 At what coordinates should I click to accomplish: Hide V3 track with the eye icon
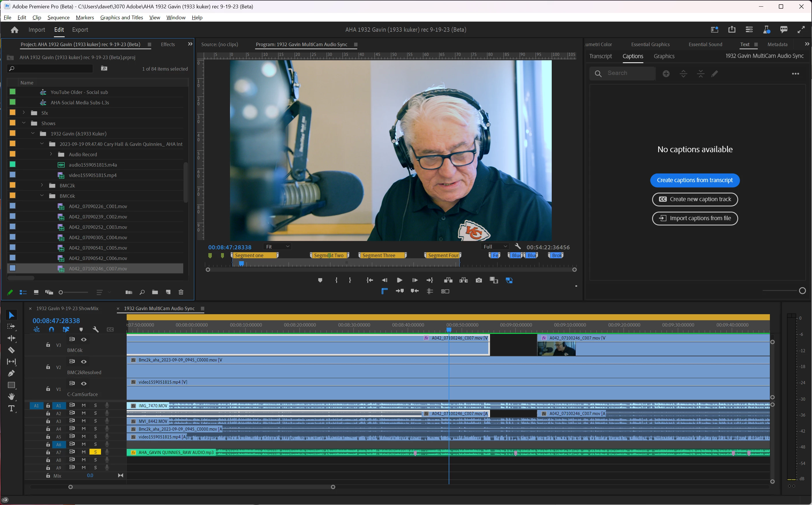tap(84, 339)
